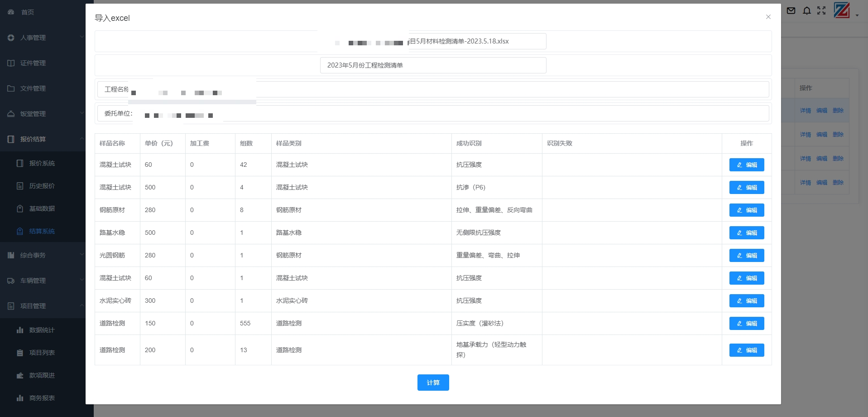Screen dimensions: 868x417
Task: Edit the 路基水稳 row
Action: pyautogui.click(x=747, y=233)
